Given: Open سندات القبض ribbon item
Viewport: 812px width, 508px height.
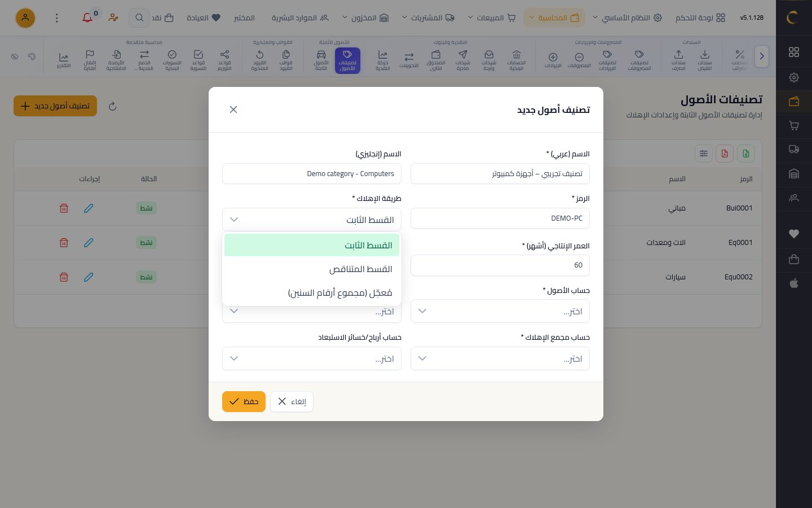Looking at the screenshot, I should tap(705, 60).
